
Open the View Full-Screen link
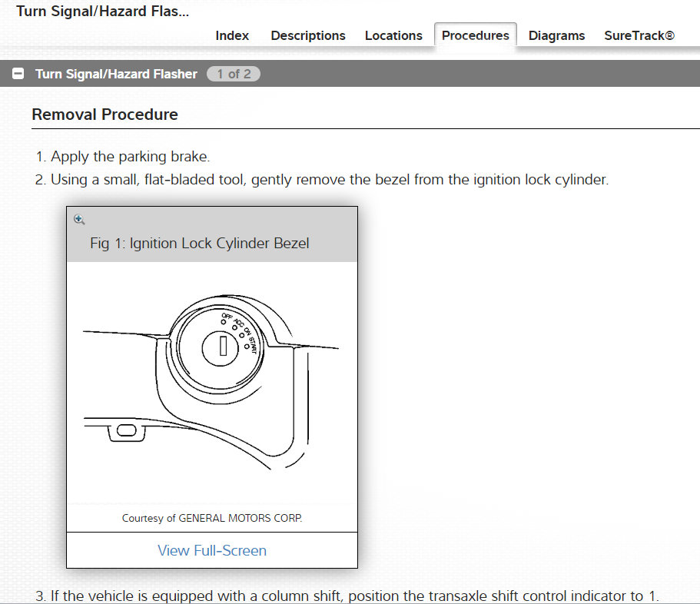pos(212,550)
